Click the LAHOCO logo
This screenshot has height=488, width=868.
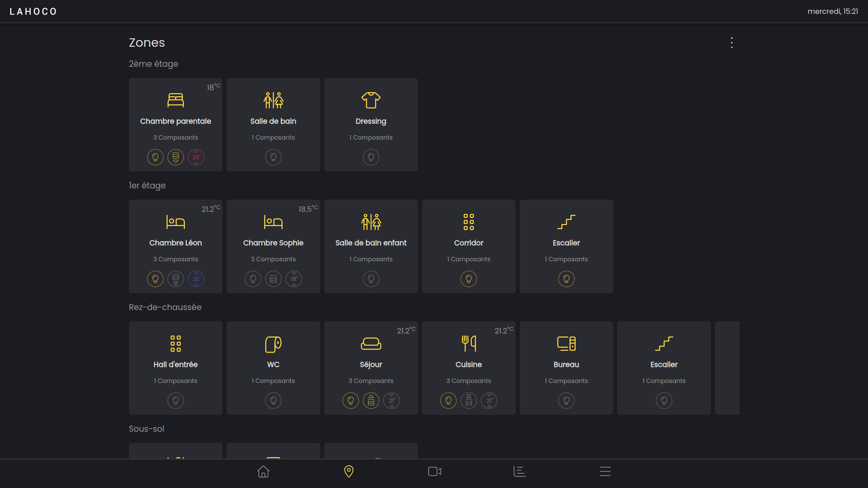point(33,12)
